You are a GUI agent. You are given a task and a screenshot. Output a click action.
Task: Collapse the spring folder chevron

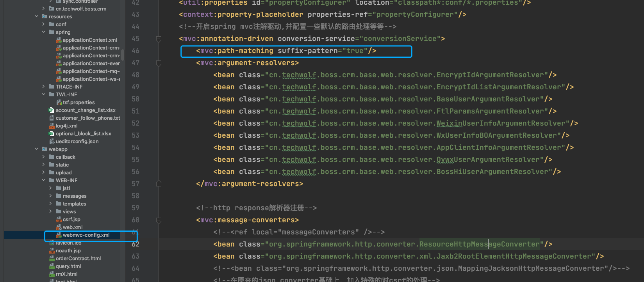43,32
